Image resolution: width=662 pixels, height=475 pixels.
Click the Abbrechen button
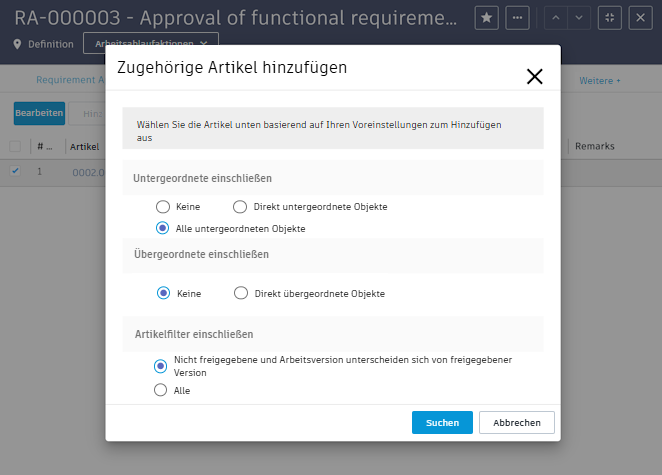point(517,423)
